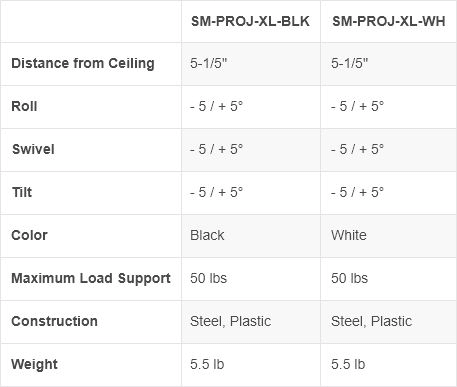Click the 5-1/5" distance for BLK model

click(x=208, y=63)
